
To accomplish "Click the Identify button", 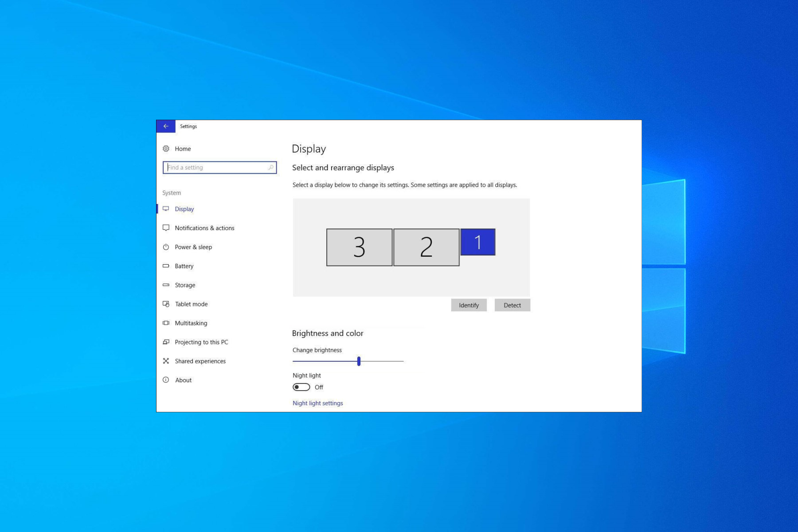I will (469, 305).
